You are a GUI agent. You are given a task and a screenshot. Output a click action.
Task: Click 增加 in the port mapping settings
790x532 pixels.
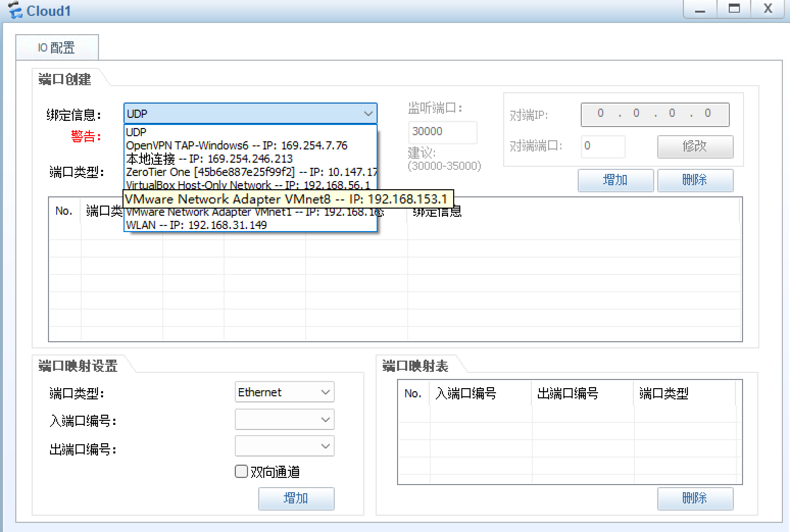pyautogui.click(x=296, y=498)
